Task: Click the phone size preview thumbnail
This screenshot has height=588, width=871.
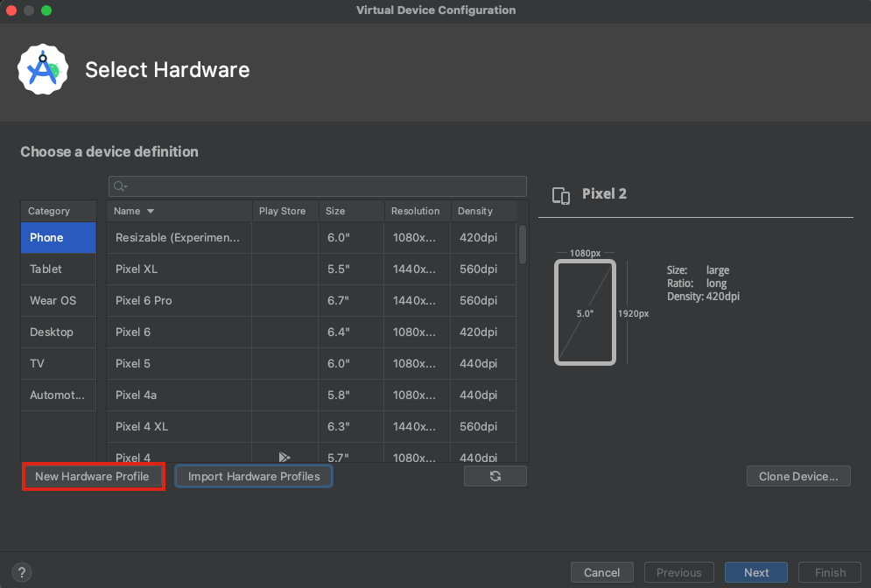Action: tap(585, 312)
